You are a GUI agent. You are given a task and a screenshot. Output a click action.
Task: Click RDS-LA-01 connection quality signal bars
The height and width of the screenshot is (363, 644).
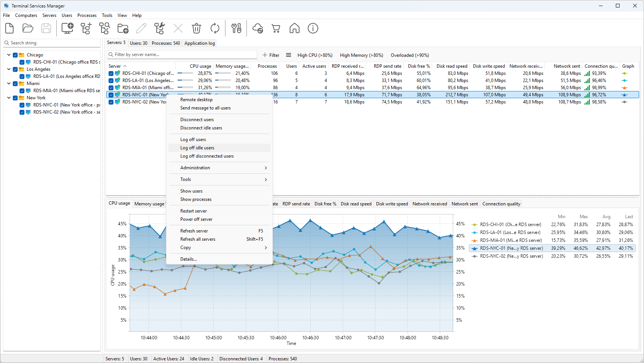(587, 80)
